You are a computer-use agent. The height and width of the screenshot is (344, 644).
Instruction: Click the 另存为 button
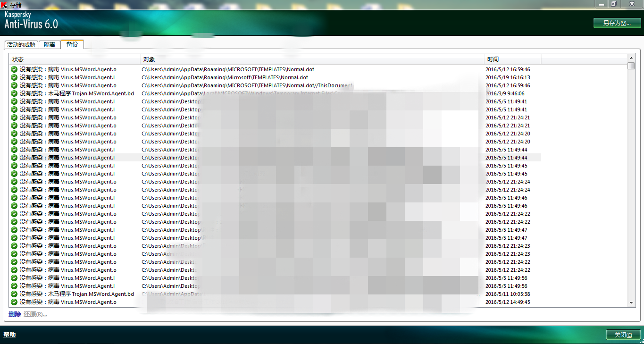(x=617, y=23)
